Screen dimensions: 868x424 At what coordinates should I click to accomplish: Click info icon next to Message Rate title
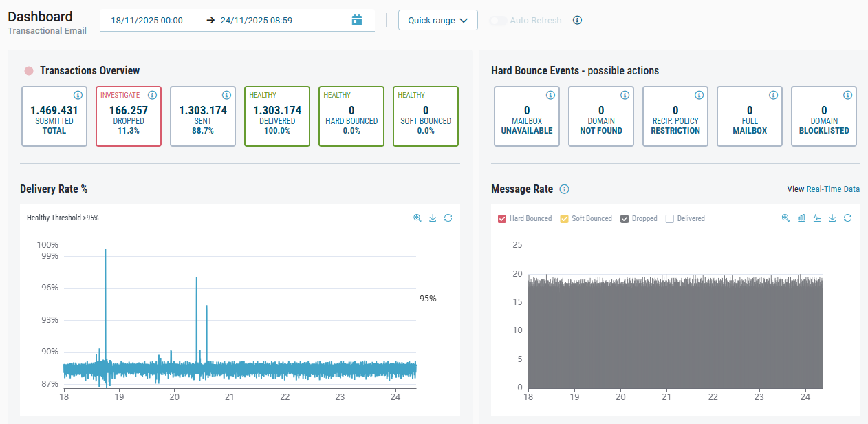click(564, 189)
